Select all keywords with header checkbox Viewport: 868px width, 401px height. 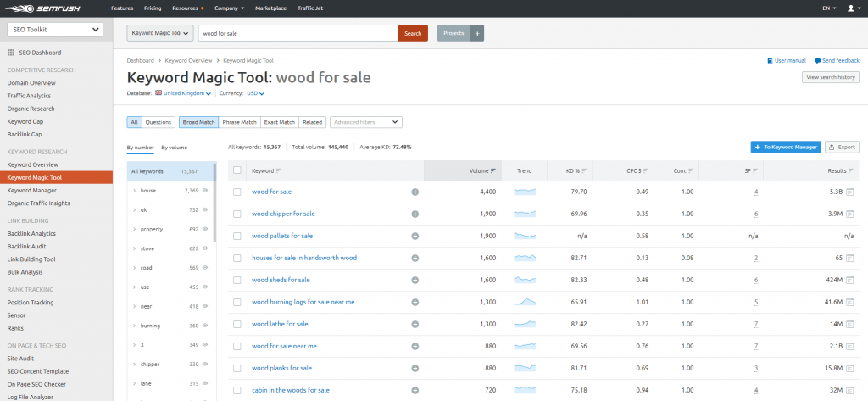(237, 170)
